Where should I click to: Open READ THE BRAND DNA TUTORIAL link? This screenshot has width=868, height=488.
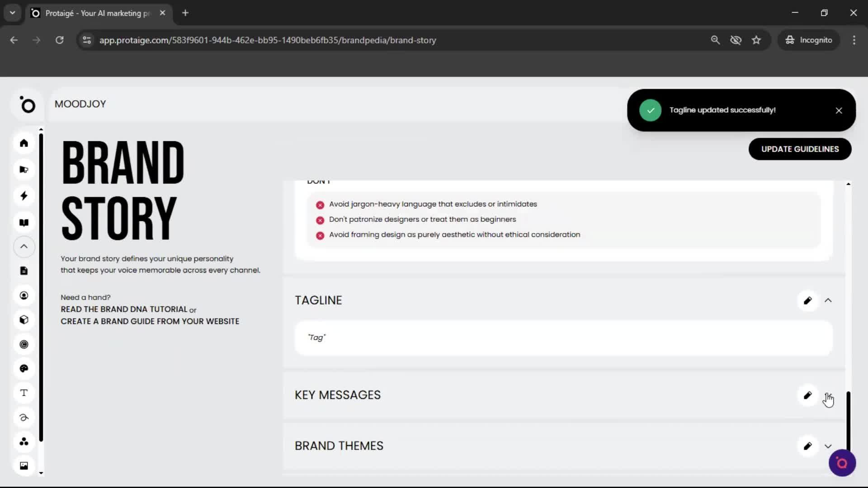point(125,309)
